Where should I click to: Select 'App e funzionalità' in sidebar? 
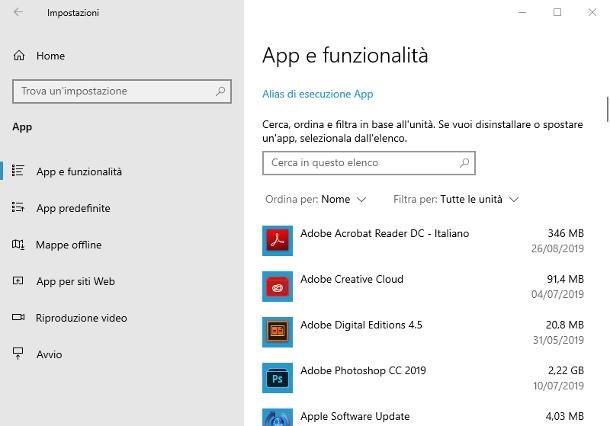click(x=79, y=172)
